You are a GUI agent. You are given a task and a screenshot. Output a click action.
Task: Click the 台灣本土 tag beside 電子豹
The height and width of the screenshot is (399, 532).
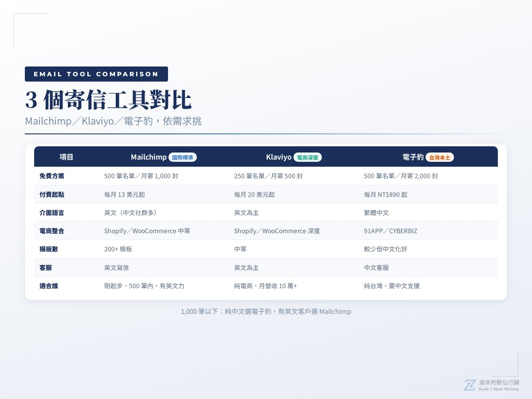pyautogui.click(x=440, y=157)
